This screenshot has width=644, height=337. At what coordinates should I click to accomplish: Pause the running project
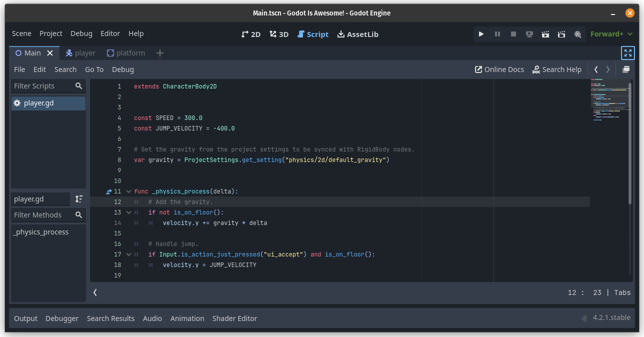point(497,34)
